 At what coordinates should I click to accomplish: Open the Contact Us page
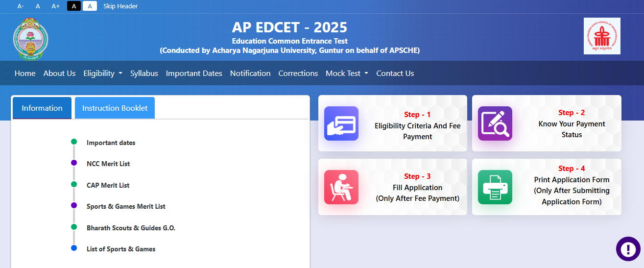(395, 73)
